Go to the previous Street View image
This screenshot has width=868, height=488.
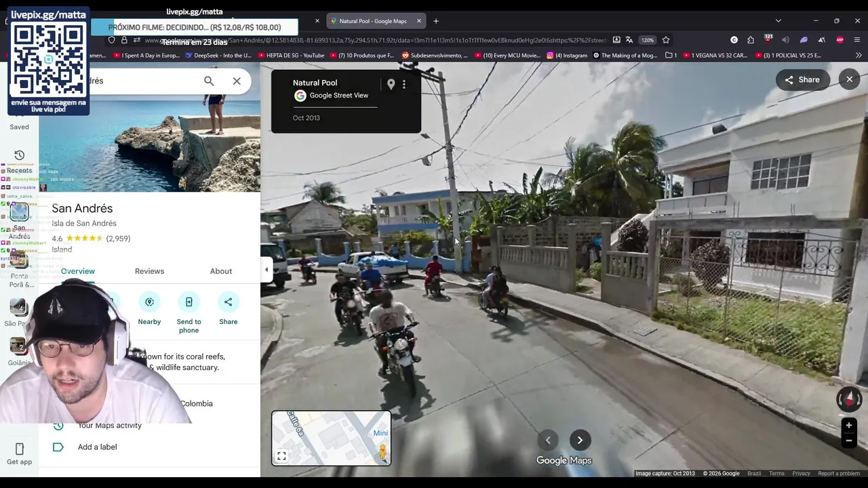(x=548, y=440)
